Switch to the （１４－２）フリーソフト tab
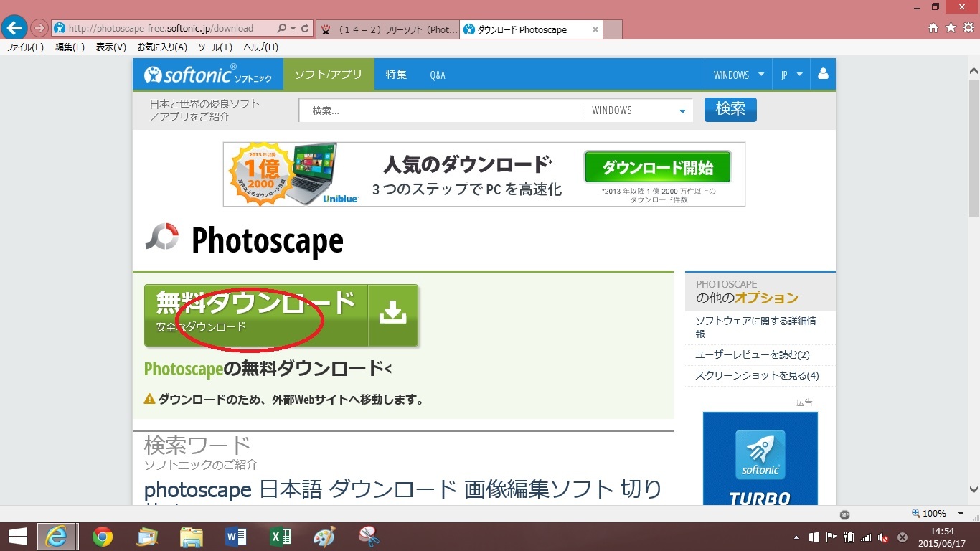 [x=387, y=29]
